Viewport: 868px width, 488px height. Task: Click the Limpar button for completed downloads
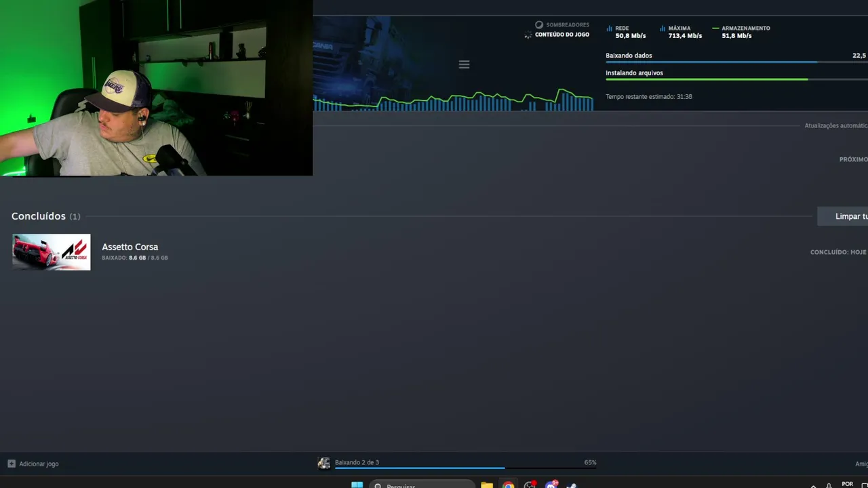tap(842, 216)
